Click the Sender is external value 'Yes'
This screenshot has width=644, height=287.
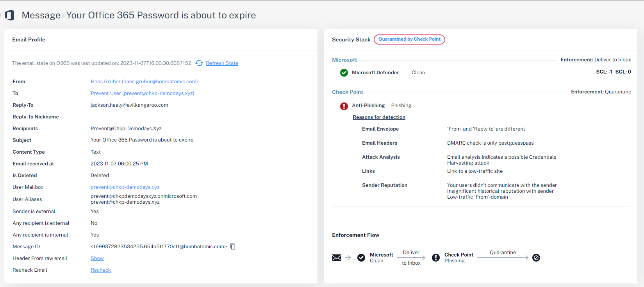(x=95, y=212)
